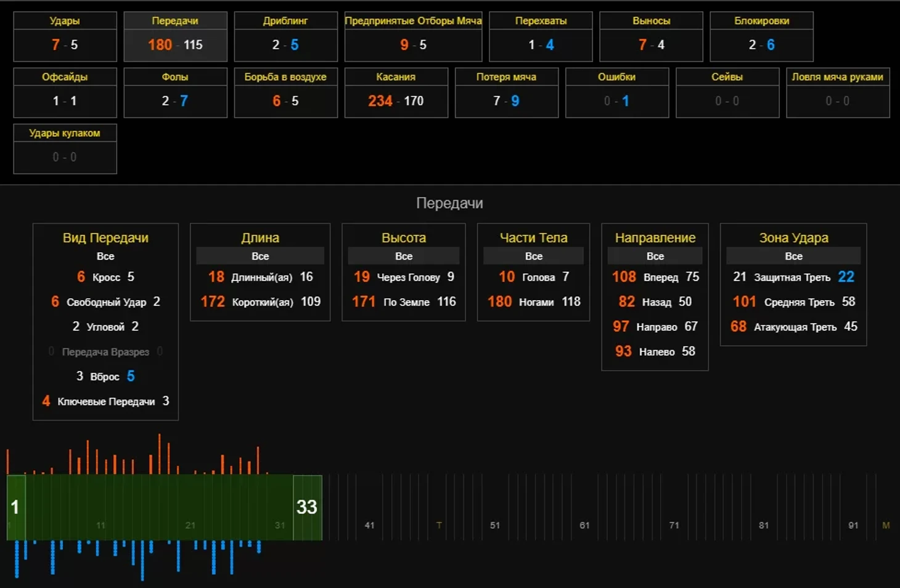The height and width of the screenshot is (588, 900).
Task: Filter passes by direction Вперед
Action: coord(660,277)
